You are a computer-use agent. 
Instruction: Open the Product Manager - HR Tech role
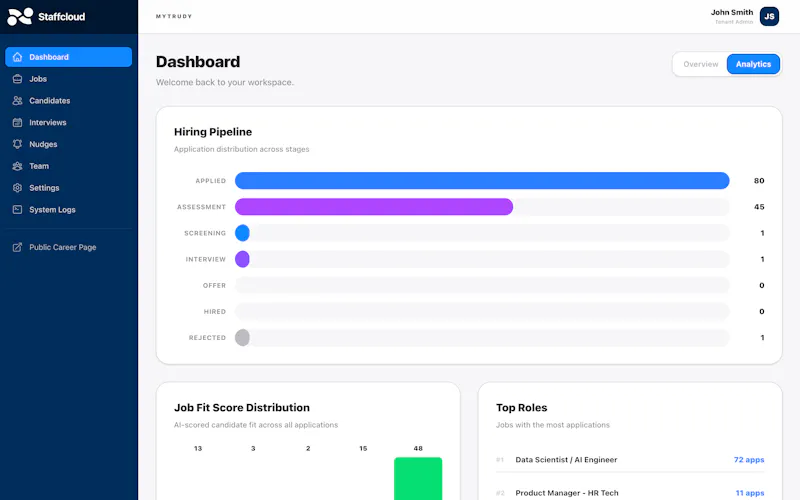pyautogui.click(x=566, y=493)
